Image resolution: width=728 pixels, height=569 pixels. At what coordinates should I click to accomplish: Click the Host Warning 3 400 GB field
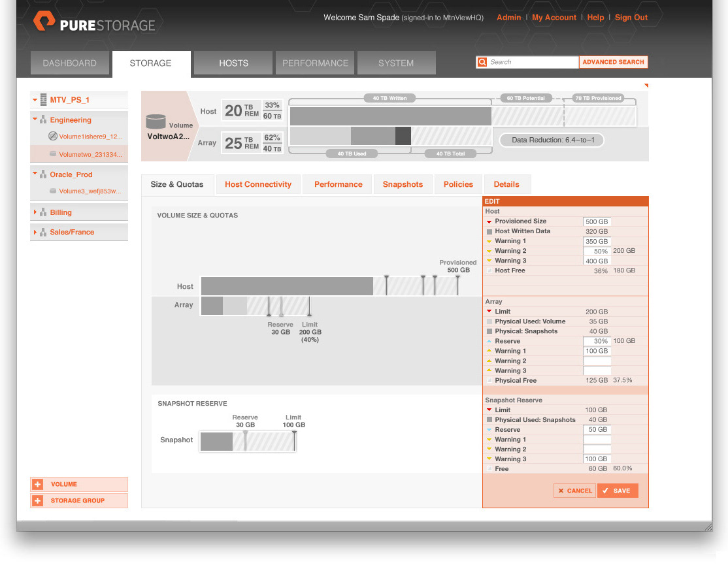click(597, 261)
